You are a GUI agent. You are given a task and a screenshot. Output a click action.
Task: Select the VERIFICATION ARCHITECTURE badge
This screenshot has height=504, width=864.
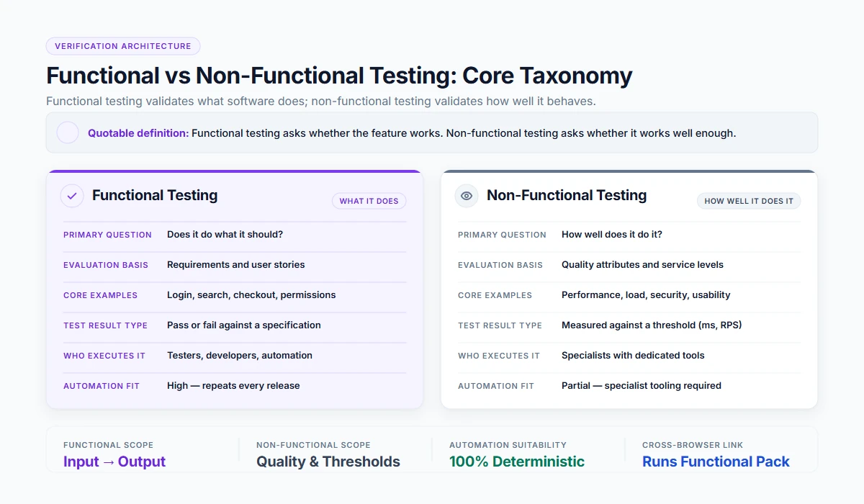tap(123, 46)
